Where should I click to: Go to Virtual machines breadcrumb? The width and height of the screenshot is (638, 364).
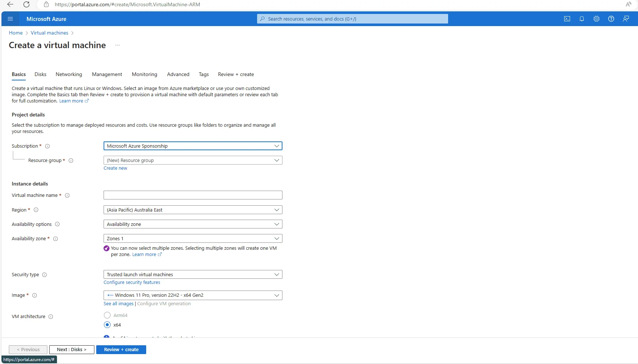[x=50, y=33]
